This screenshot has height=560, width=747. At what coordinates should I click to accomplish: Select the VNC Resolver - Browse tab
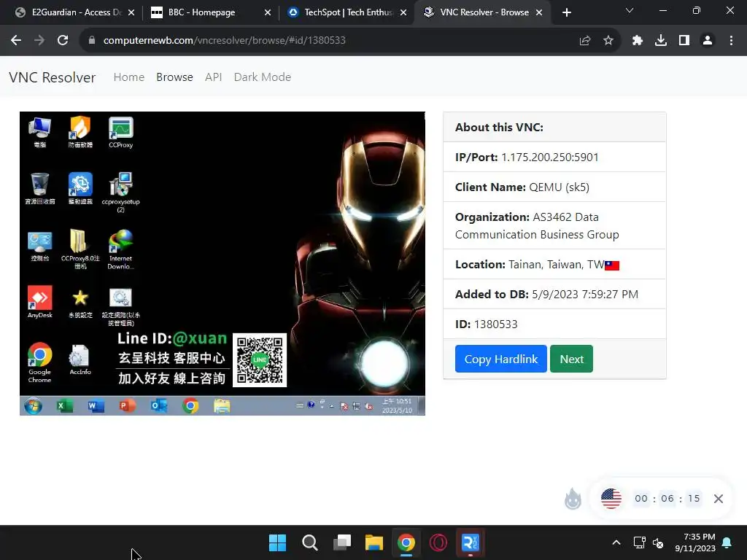tap(482, 12)
